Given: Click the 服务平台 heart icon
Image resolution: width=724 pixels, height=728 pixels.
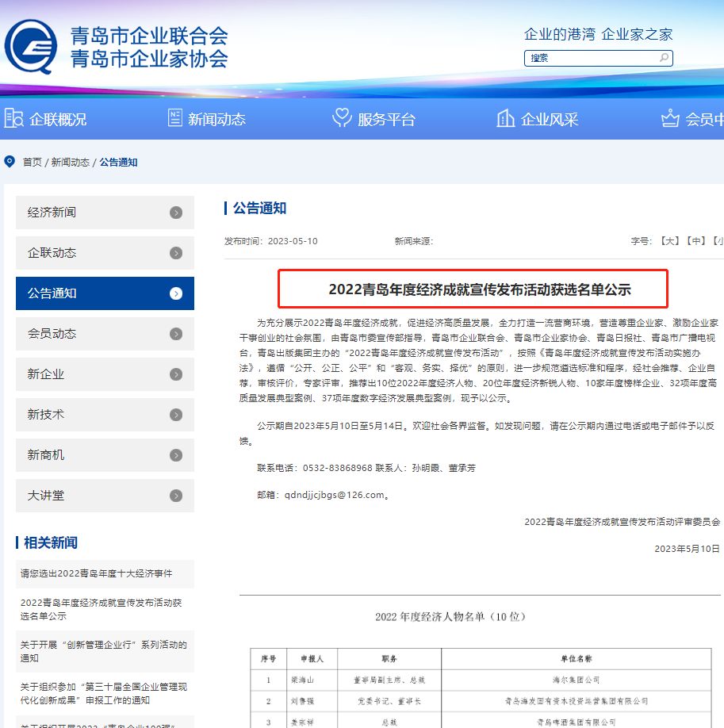Looking at the screenshot, I should pos(342,118).
